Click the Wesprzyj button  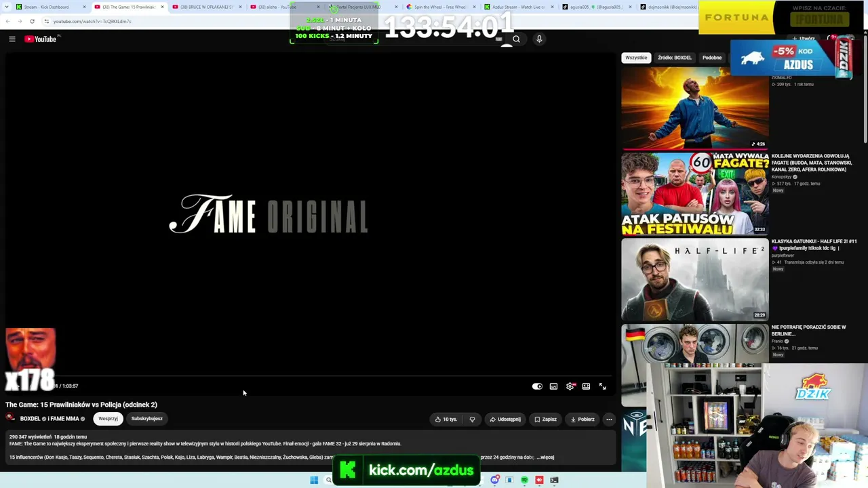click(x=108, y=419)
